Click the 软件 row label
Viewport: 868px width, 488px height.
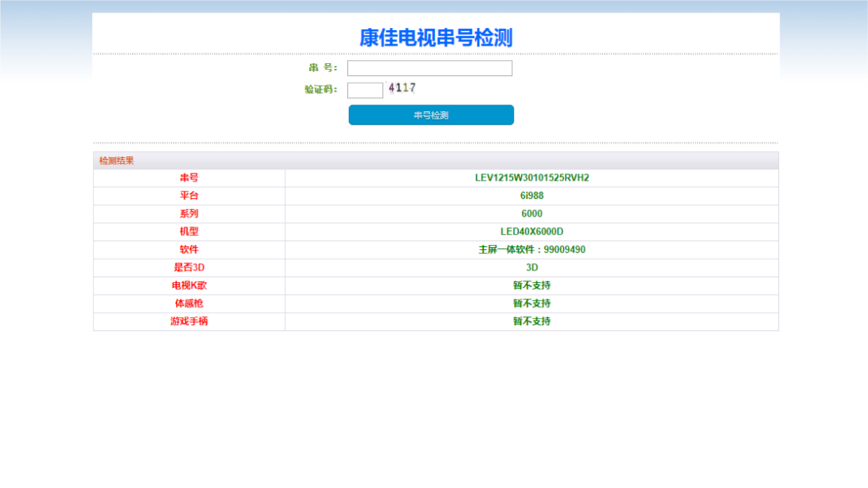[x=189, y=250]
